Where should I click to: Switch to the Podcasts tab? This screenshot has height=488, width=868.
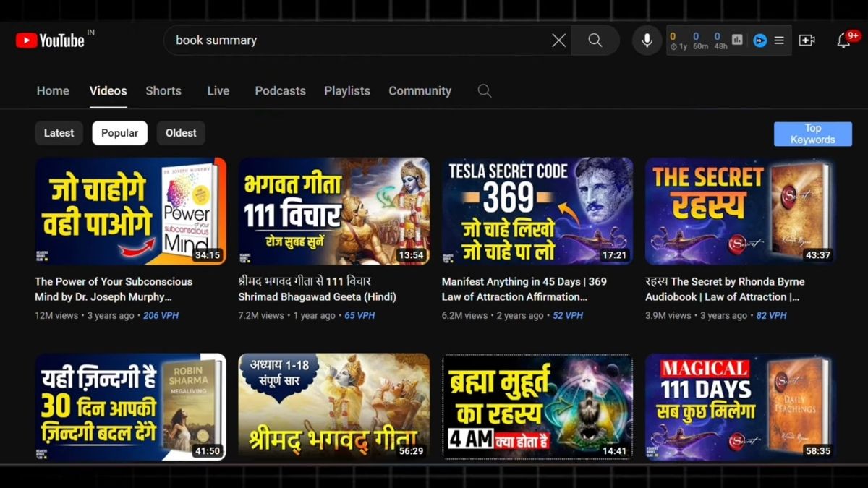coord(280,90)
